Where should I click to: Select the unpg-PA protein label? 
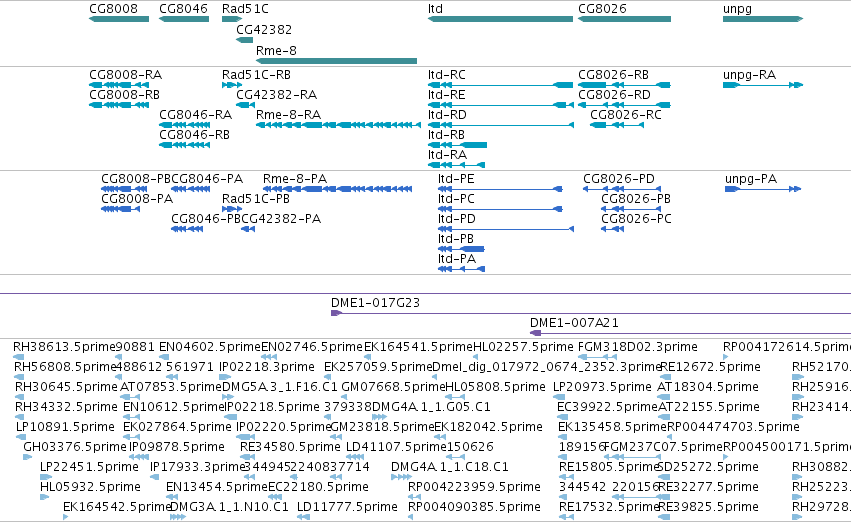[x=751, y=179]
